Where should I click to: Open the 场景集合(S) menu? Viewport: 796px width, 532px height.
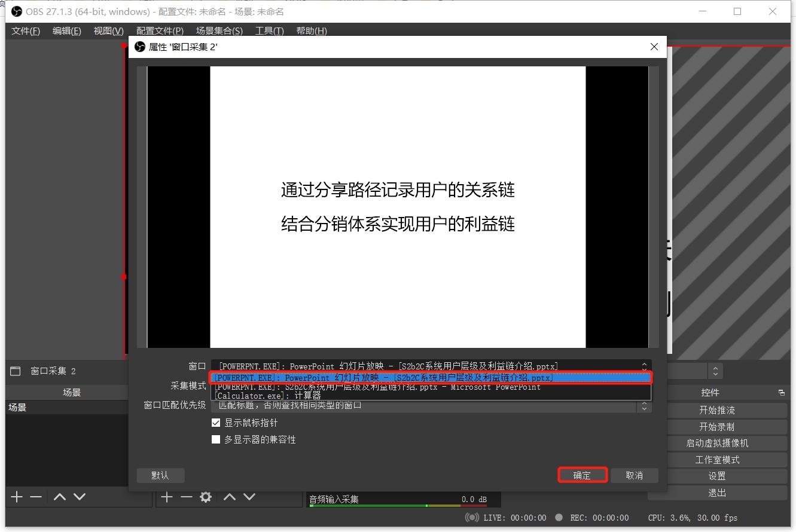tap(219, 30)
